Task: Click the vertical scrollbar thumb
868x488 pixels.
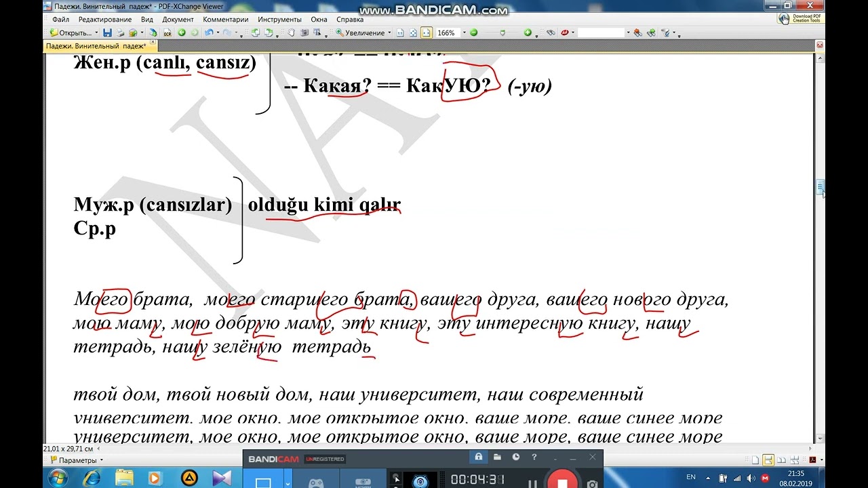Action: (820, 186)
